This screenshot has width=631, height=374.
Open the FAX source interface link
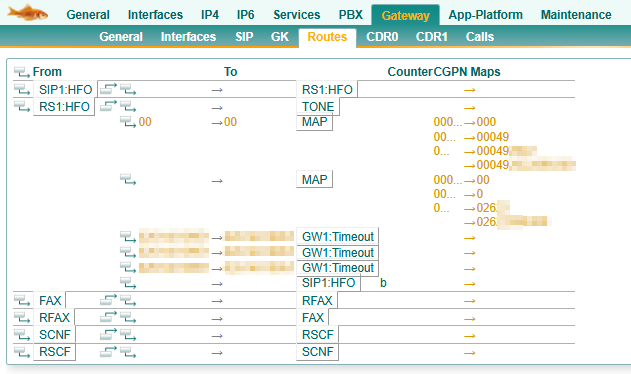point(50,301)
